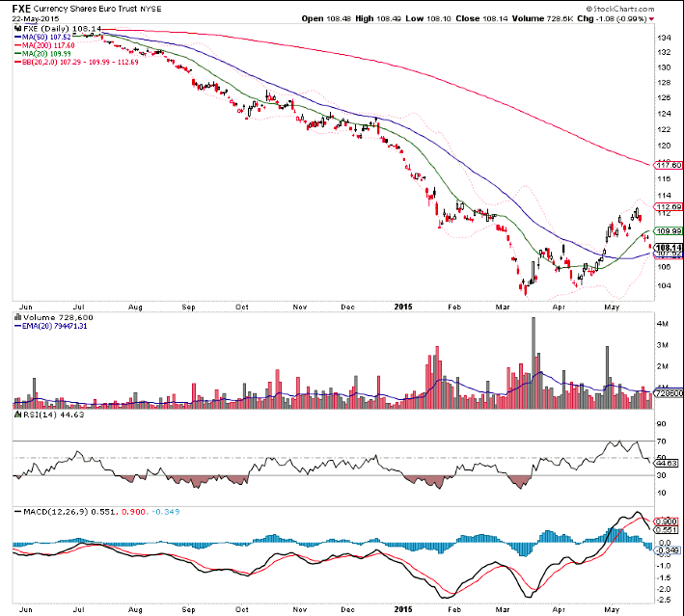Click the 3M volume axis label
This screenshot has width=684, height=616.
[x=662, y=345]
